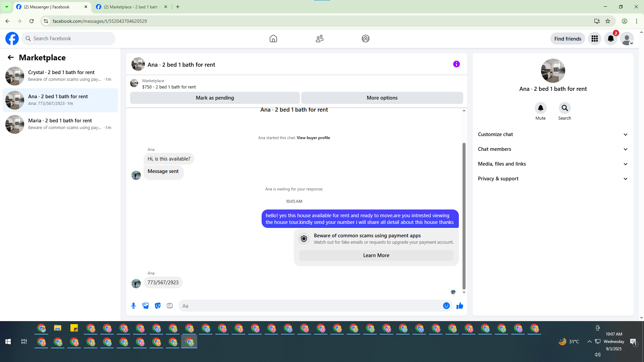This screenshot has height=362, width=644.
Task: Bookmark this page star icon
Action: click(608, 21)
